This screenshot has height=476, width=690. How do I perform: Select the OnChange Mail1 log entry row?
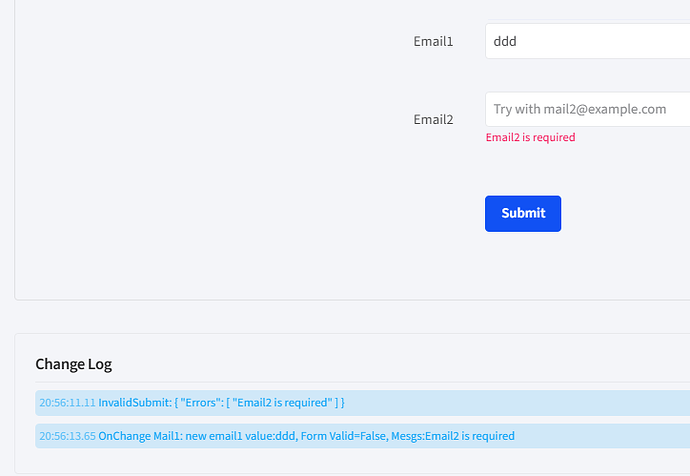point(363,436)
